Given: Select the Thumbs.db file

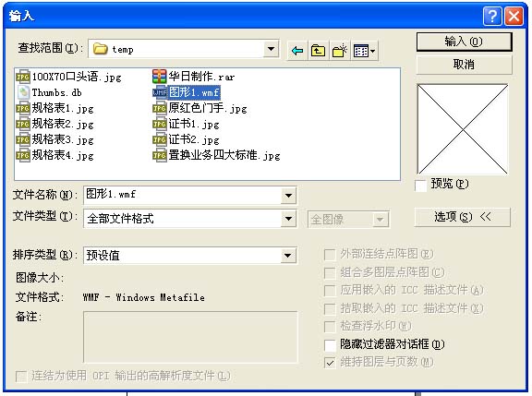Looking at the screenshot, I should [x=49, y=92].
